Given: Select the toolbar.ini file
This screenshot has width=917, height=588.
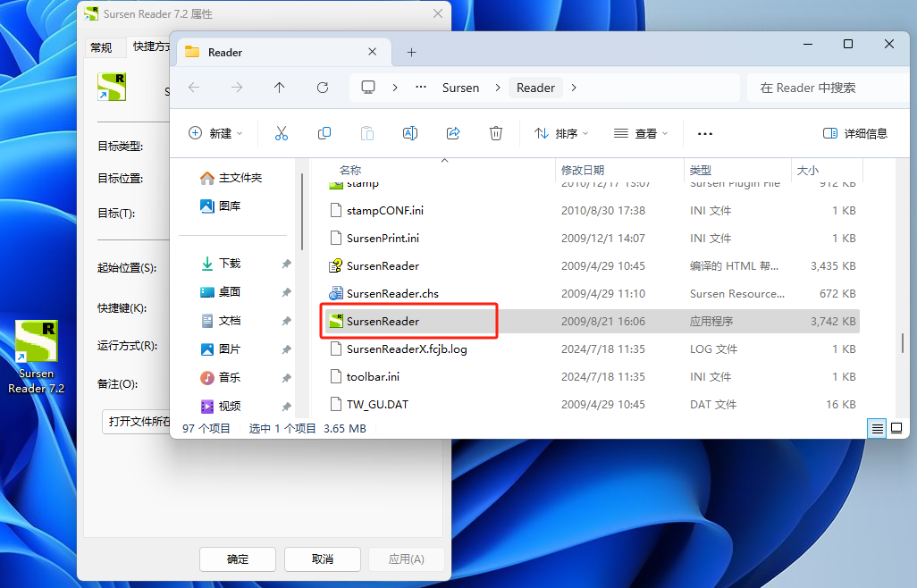Looking at the screenshot, I should pyautogui.click(x=592, y=377).
